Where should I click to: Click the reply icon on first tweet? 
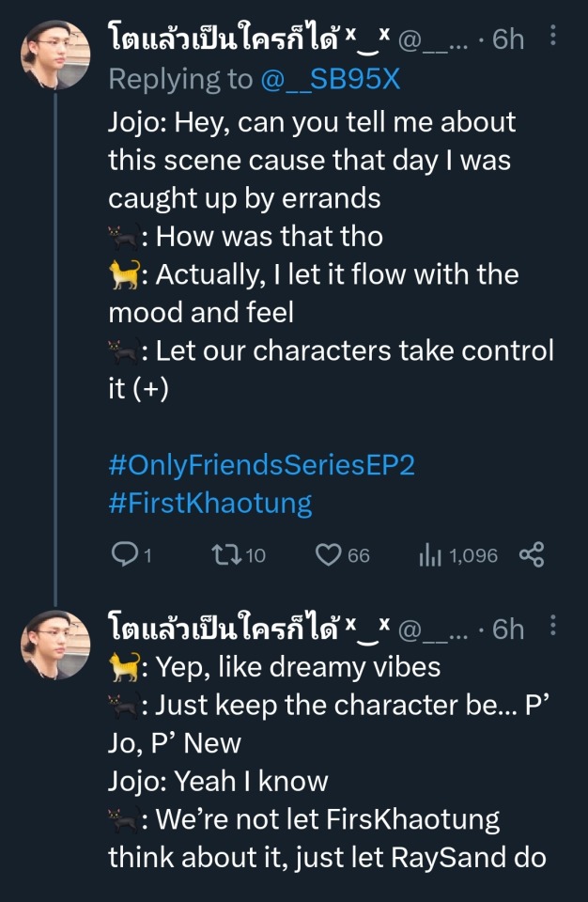tap(124, 555)
